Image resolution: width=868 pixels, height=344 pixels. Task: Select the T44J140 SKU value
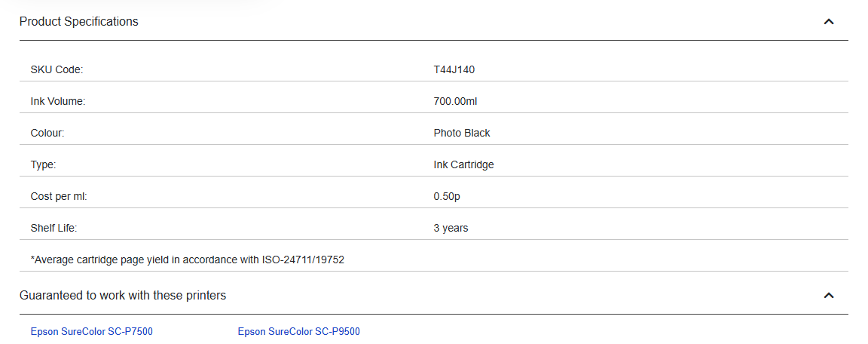454,70
